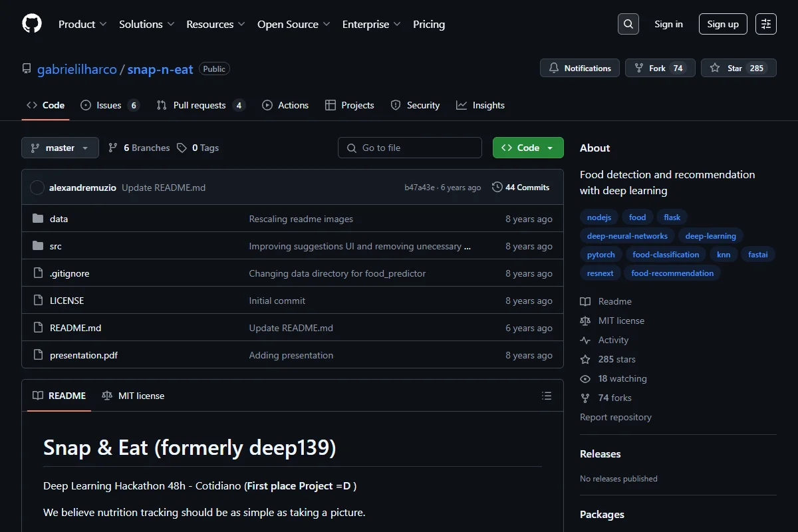This screenshot has width=798, height=532.
Task: View the 44 Commits history
Action: click(x=521, y=188)
